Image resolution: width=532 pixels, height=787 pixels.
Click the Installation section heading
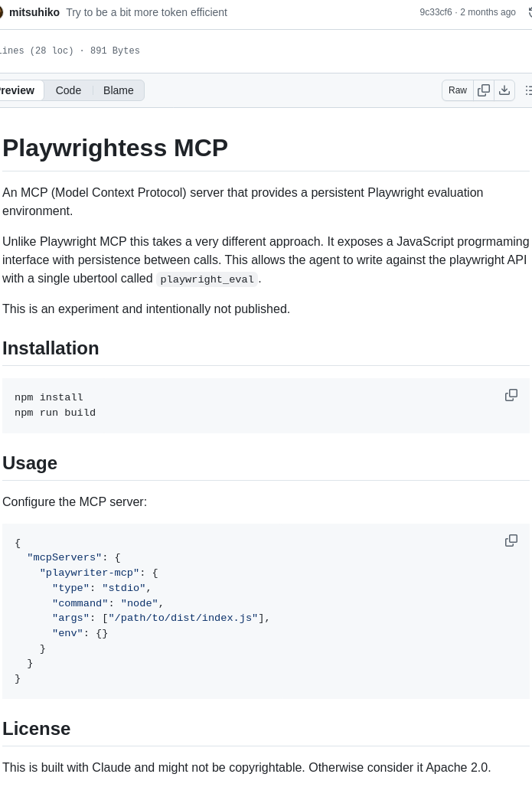(x=51, y=348)
